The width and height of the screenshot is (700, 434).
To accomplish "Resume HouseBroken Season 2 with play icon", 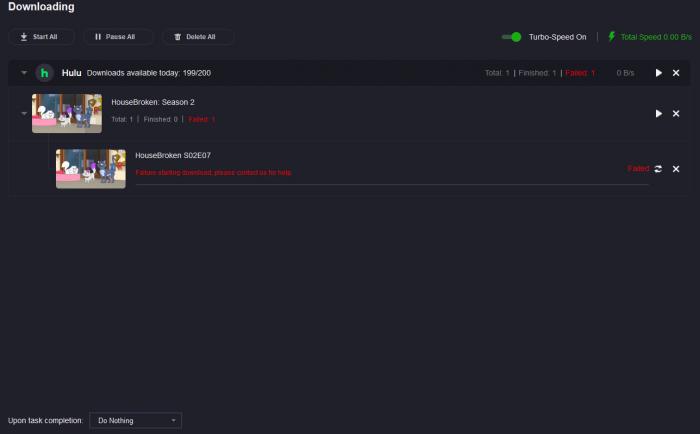I will tap(658, 113).
